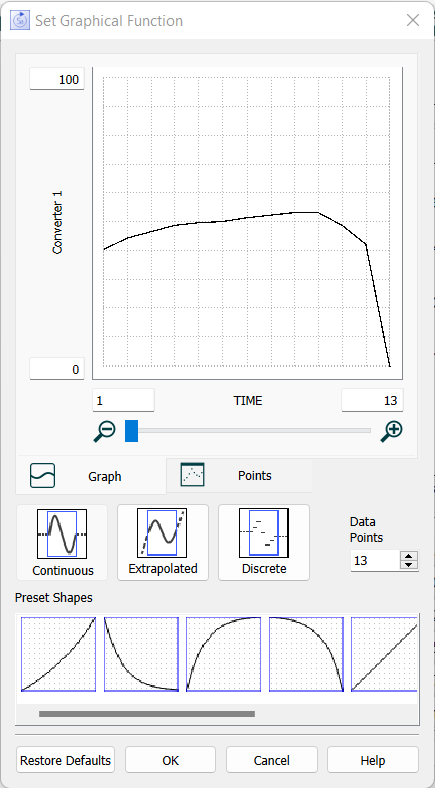The height and width of the screenshot is (788, 435).
Task: Click the Restore Defaults button
Action: pos(65,760)
